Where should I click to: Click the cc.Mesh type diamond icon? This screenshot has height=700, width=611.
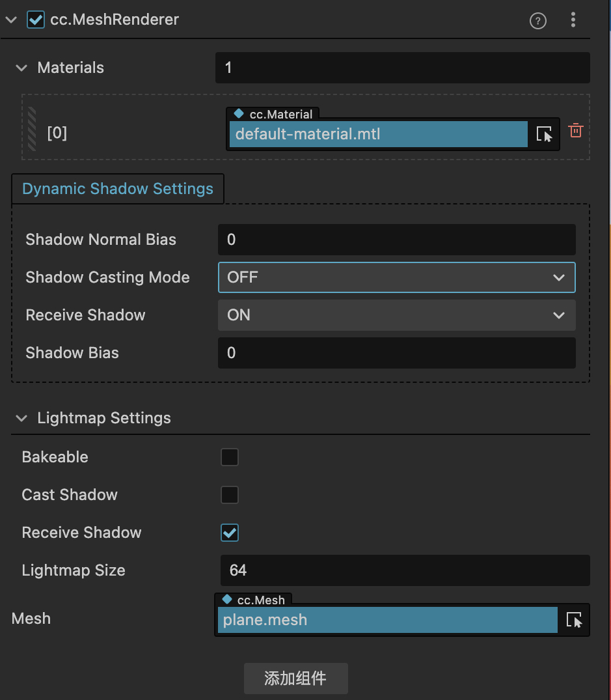click(226, 599)
